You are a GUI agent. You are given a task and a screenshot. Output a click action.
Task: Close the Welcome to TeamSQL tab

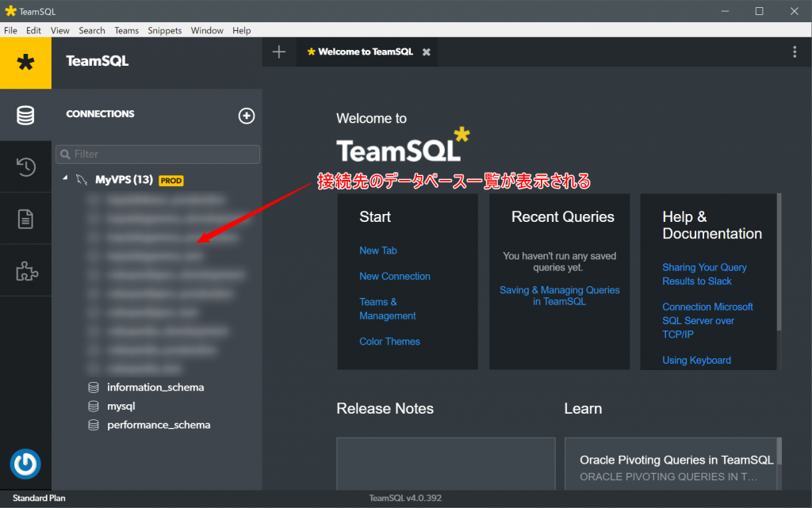[426, 52]
